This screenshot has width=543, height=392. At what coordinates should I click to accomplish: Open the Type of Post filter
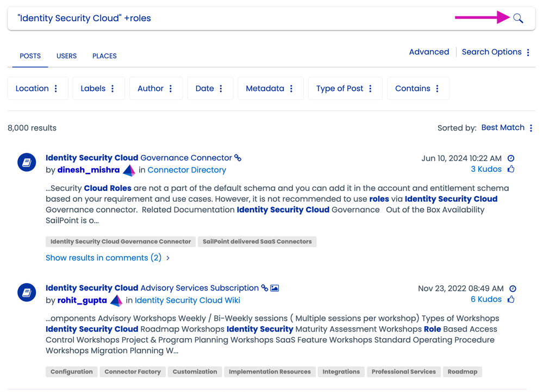click(345, 89)
